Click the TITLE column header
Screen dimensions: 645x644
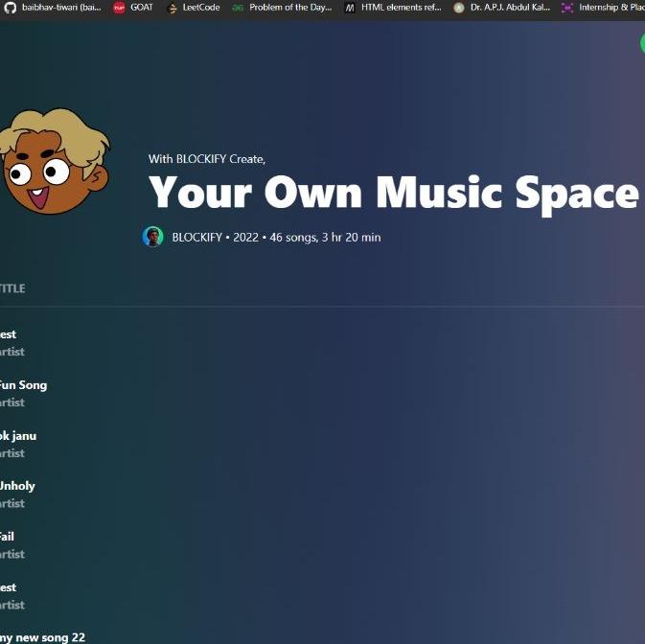coord(12,288)
